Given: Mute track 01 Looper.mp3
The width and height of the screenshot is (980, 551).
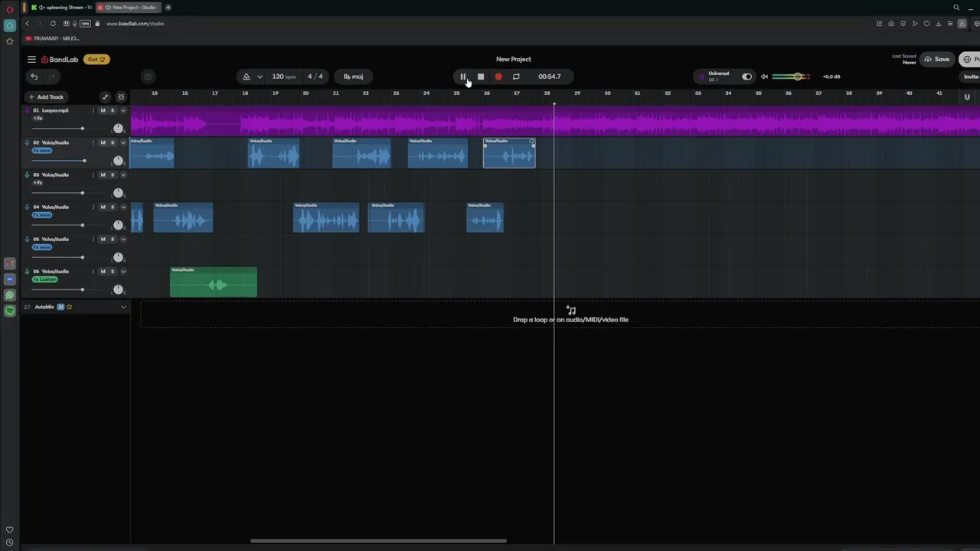Looking at the screenshot, I should [x=103, y=110].
